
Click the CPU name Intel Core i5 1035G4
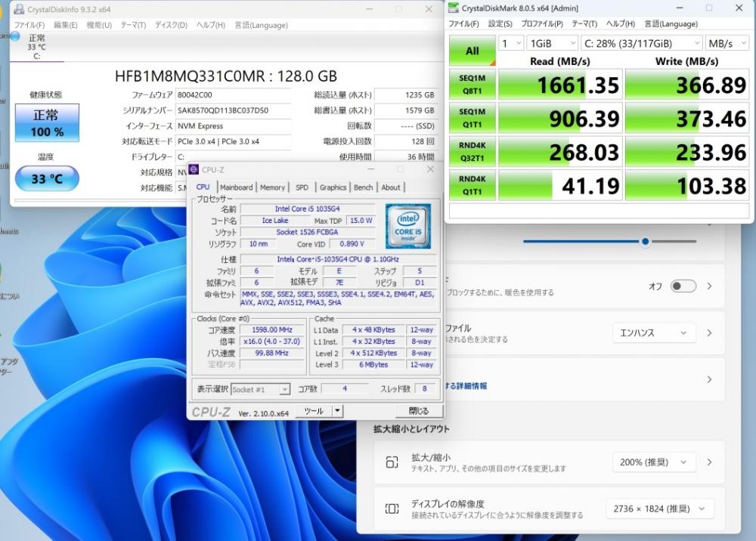coord(308,209)
